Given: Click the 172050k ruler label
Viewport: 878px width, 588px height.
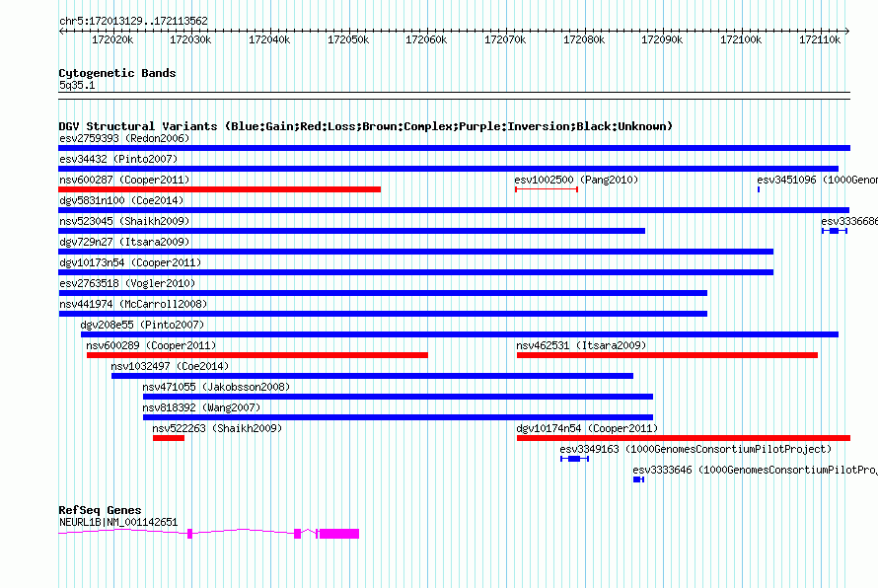Looking at the screenshot, I should coord(348,39).
